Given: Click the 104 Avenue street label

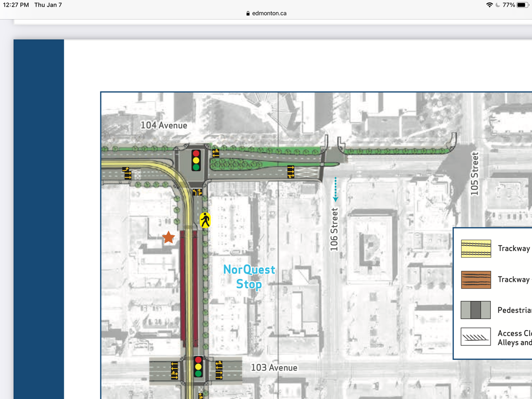Looking at the screenshot, I should pyautogui.click(x=164, y=125).
